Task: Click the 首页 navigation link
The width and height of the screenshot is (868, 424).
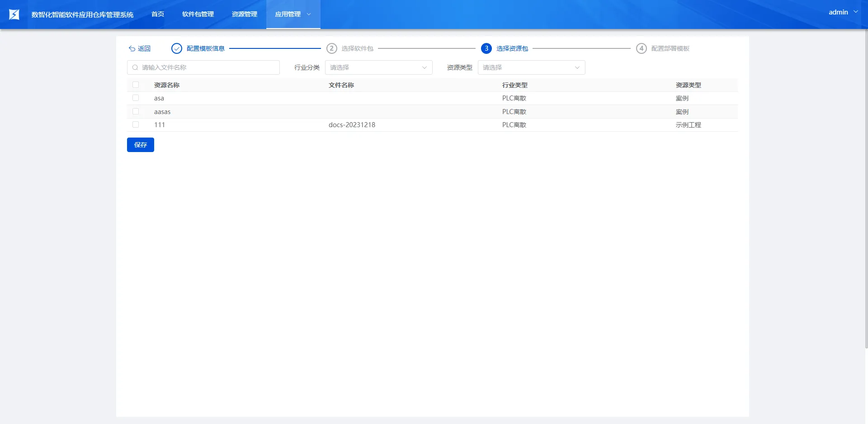Action: [x=158, y=14]
